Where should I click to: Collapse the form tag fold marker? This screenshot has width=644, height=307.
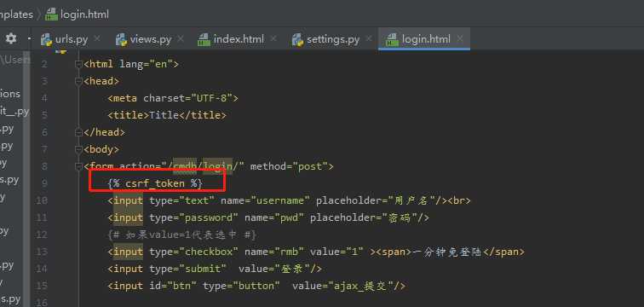[78, 166]
